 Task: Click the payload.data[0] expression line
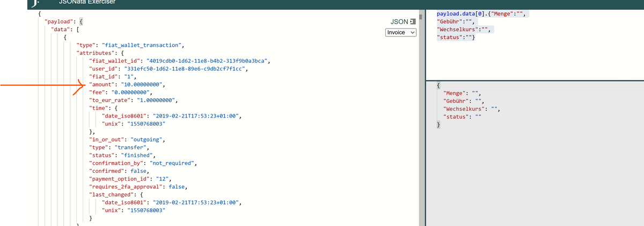478,13
